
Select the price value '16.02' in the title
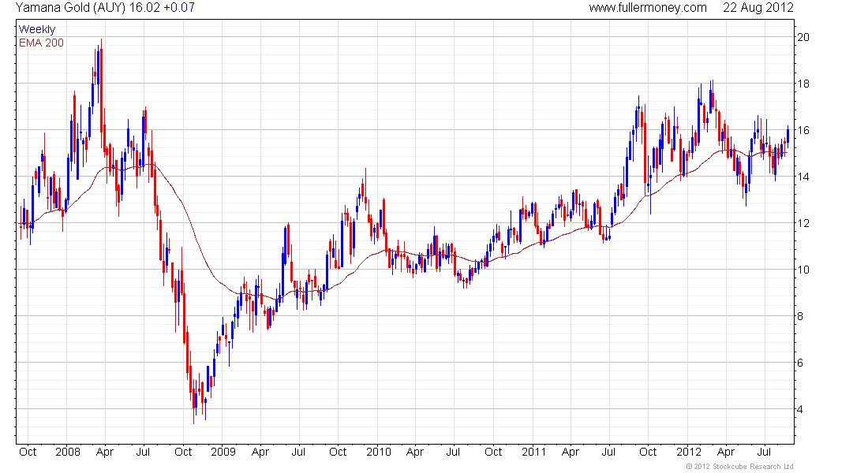click(144, 8)
